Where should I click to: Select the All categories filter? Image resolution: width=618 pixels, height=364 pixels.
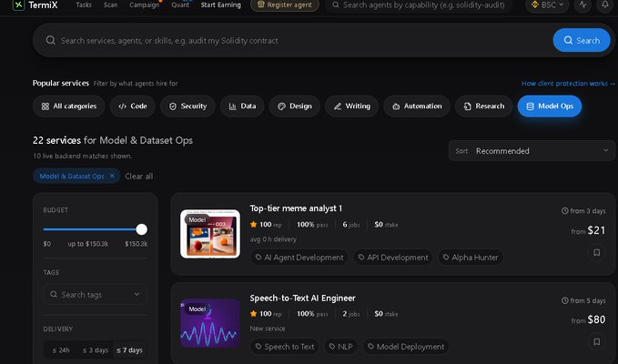point(69,106)
